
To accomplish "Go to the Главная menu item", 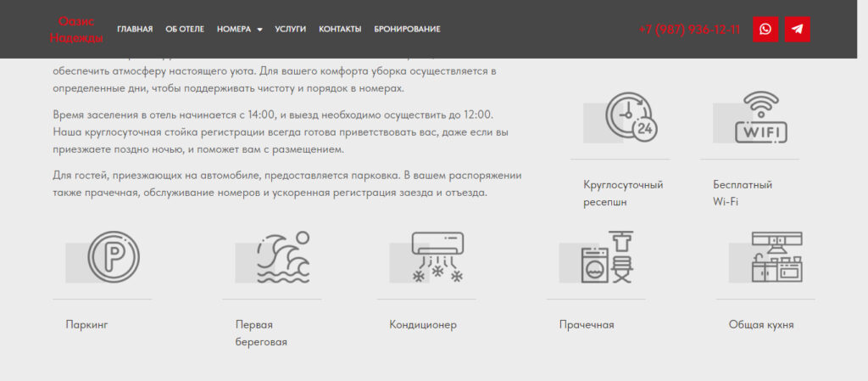I will (135, 29).
